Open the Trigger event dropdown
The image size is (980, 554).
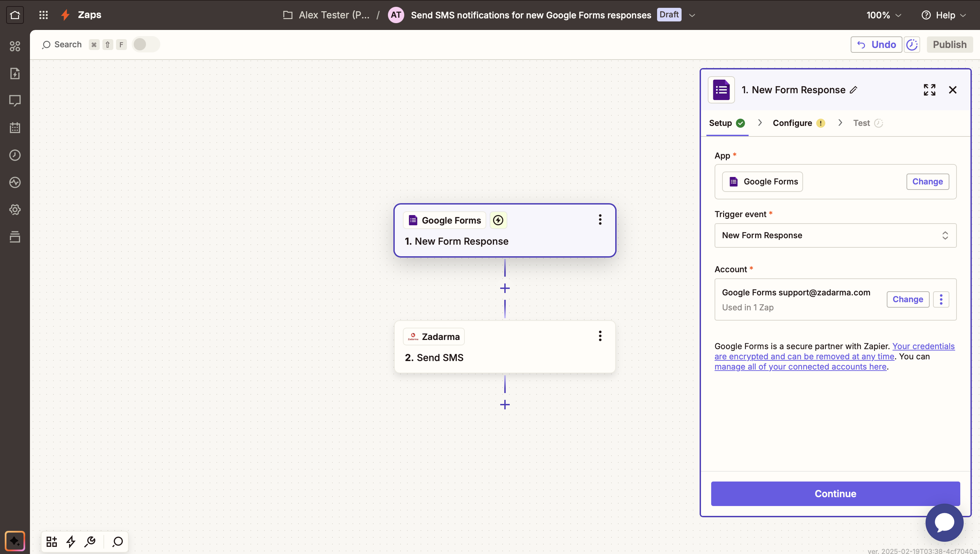(835, 235)
